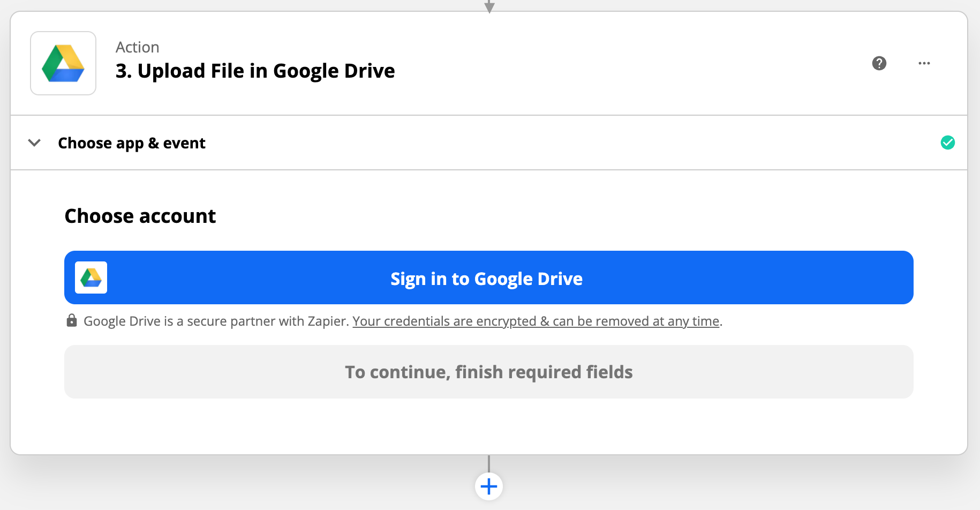Click the Google Drive icon inside the sign-in button
Viewport: 980px width, 510px height.
point(91,277)
